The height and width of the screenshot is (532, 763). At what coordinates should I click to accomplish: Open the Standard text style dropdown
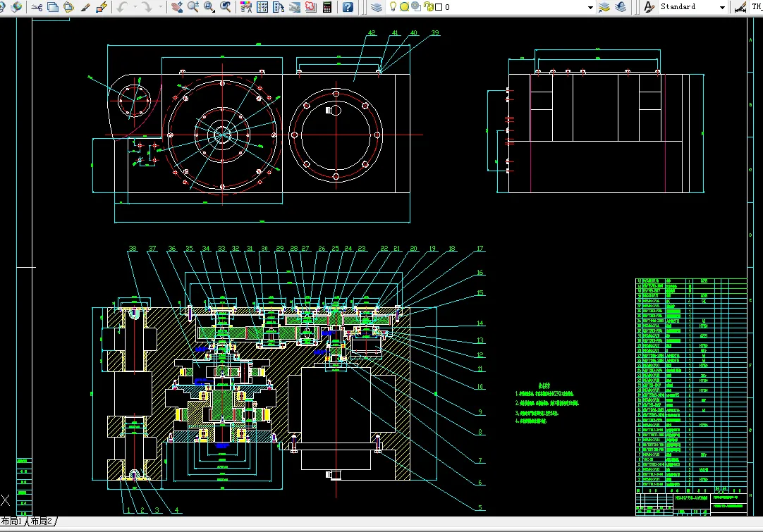tap(722, 7)
